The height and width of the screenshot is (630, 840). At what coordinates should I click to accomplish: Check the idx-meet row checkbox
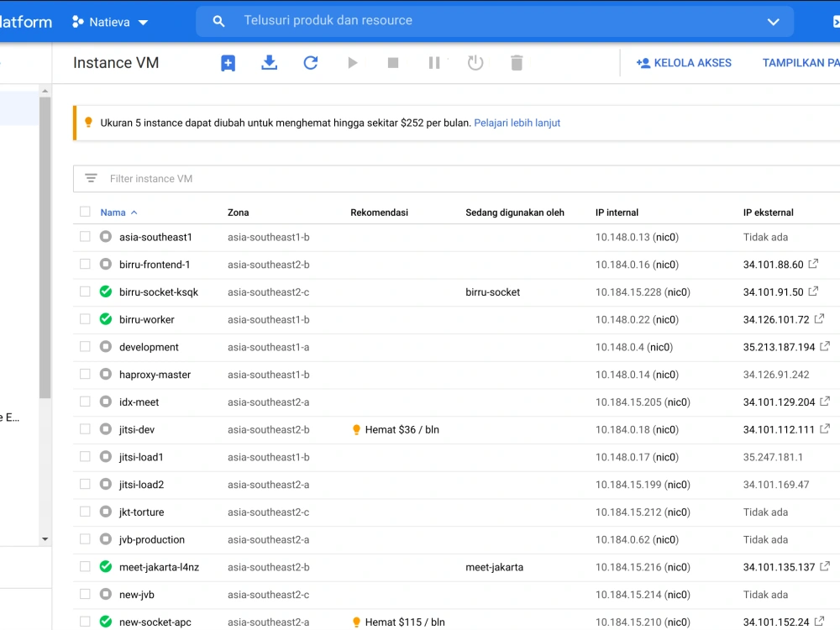pyautogui.click(x=85, y=402)
